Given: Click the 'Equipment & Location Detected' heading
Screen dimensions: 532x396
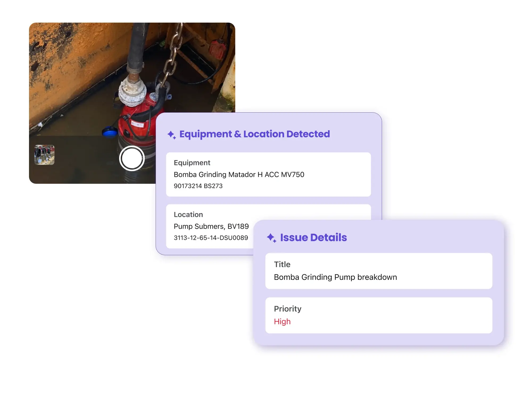Looking at the screenshot, I should tap(255, 134).
